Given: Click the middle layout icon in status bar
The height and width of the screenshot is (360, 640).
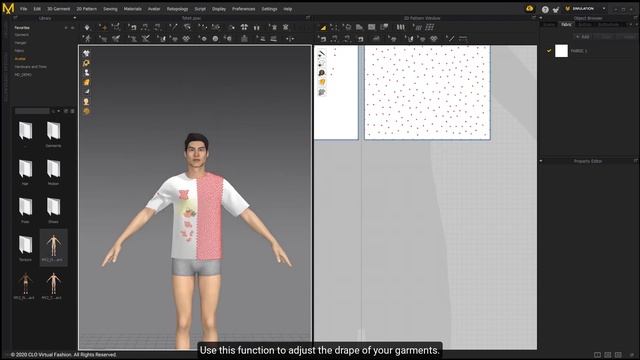Looking at the screenshot, I should [608, 355].
